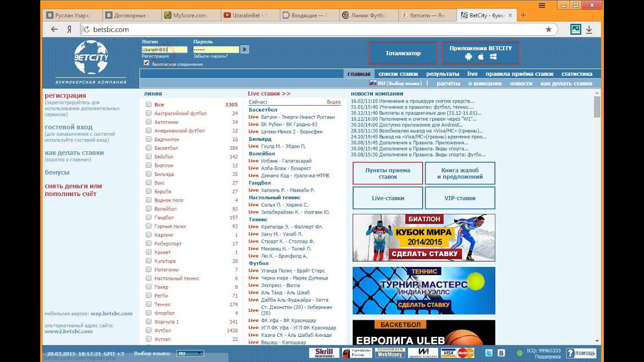
Task: Open the footer language dropdown showing RU
Action: (x=190, y=353)
